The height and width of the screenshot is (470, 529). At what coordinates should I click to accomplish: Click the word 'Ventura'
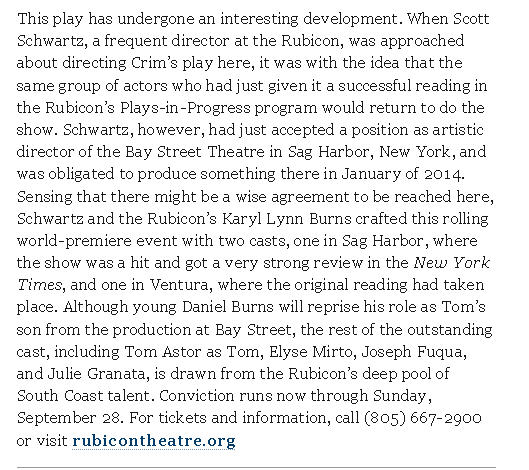tap(179, 285)
